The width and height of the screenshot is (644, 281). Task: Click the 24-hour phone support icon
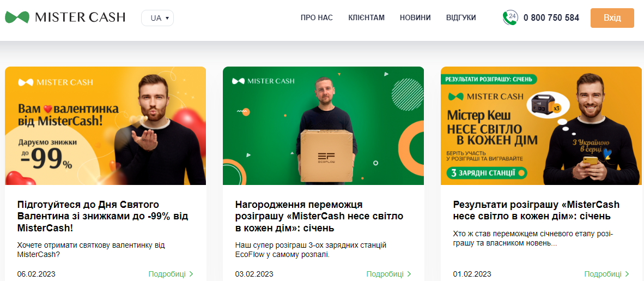click(510, 17)
